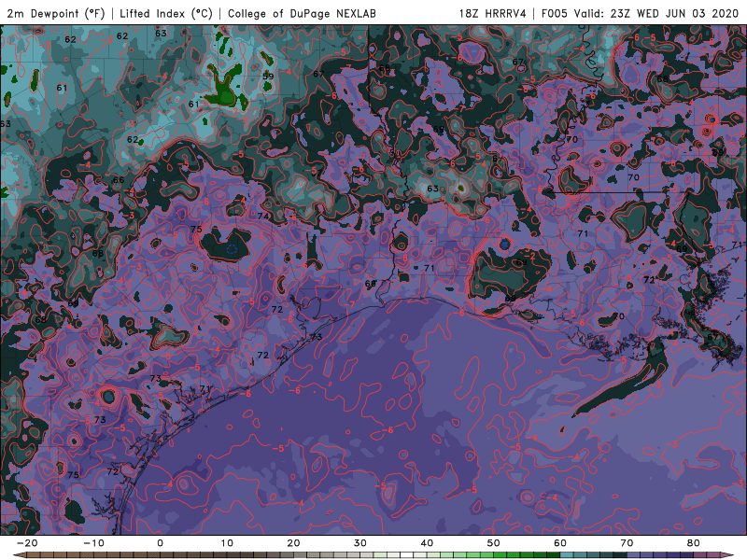
Task: Click the '60' colorbar scale label
Action: coord(560,543)
